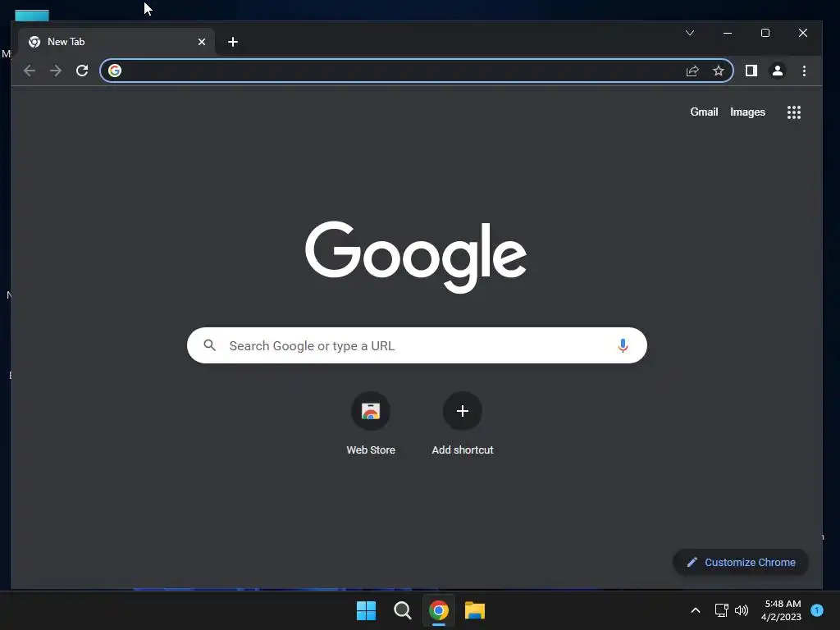Open the Chrome three-dot menu
This screenshot has width=840, height=630.
[804, 71]
